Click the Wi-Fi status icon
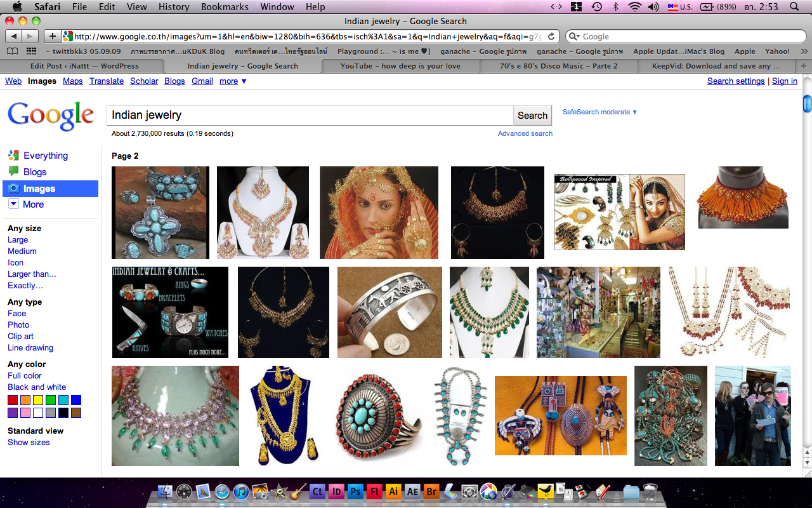This screenshot has width=812, height=508. [634, 7]
